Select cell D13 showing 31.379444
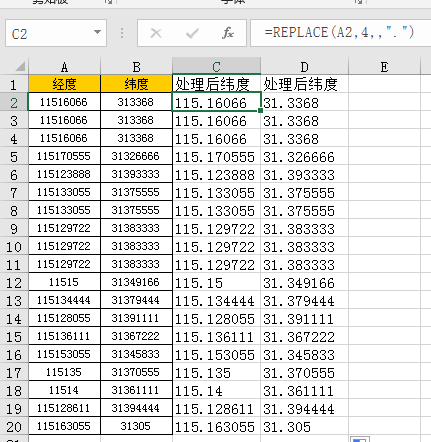Image resolution: width=431 pixels, height=442 pixels. (x=304, y=300)
